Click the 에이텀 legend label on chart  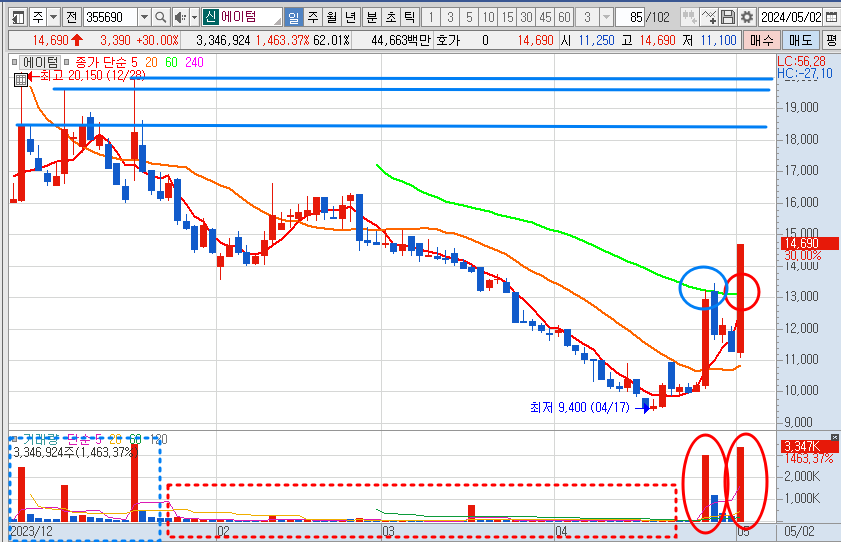pyautogui.click(x=41, y=62)
